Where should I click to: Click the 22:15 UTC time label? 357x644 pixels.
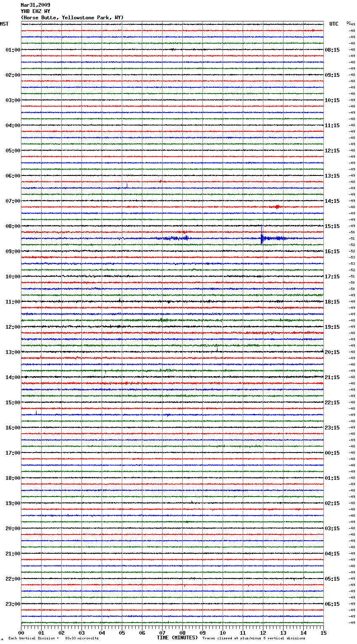pyautogui.click(x=332, y=403)
